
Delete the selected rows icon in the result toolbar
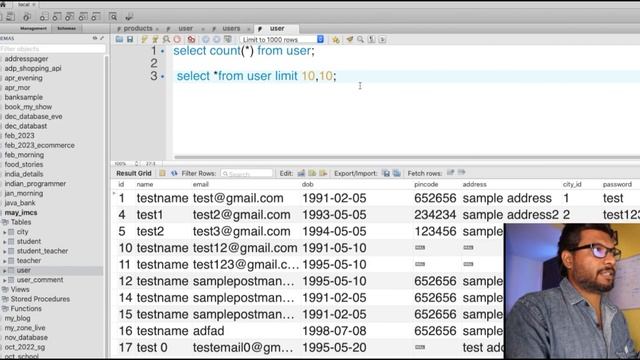click(323, 173)
